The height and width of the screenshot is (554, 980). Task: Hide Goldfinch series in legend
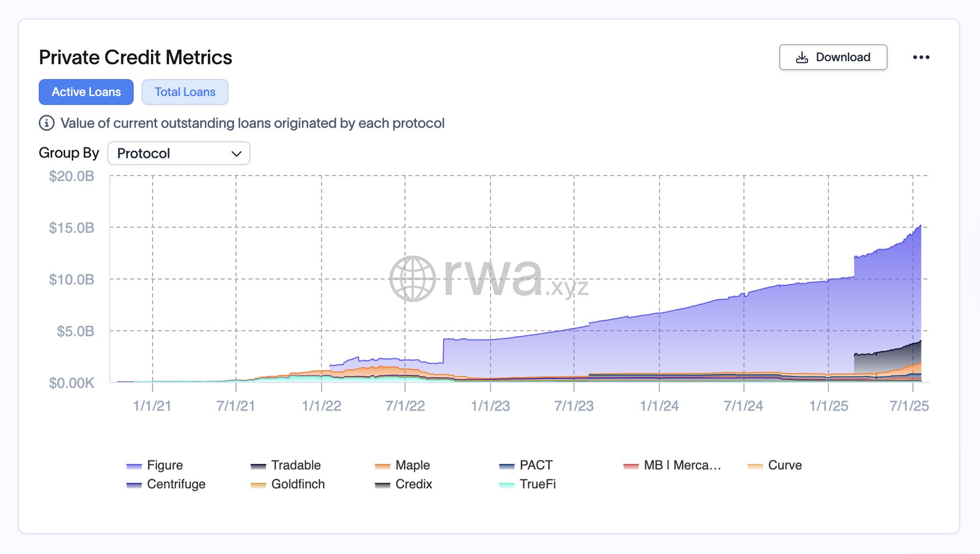298,484
